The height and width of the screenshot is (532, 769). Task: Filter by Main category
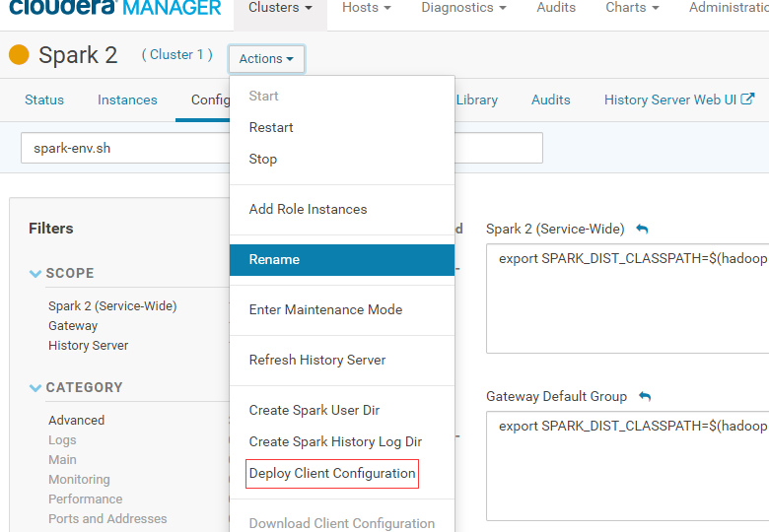click(x=62, y=459)
